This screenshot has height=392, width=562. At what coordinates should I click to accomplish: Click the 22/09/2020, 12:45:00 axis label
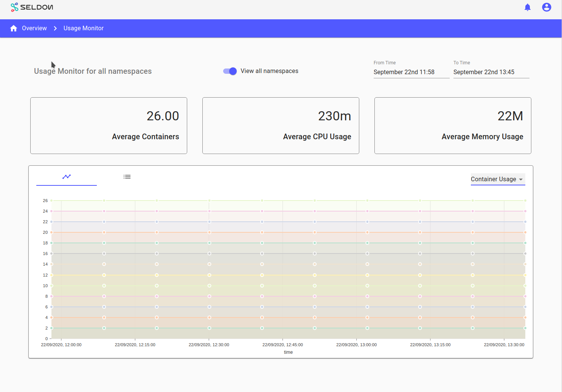pyautogui.click(x=283, y=345)
